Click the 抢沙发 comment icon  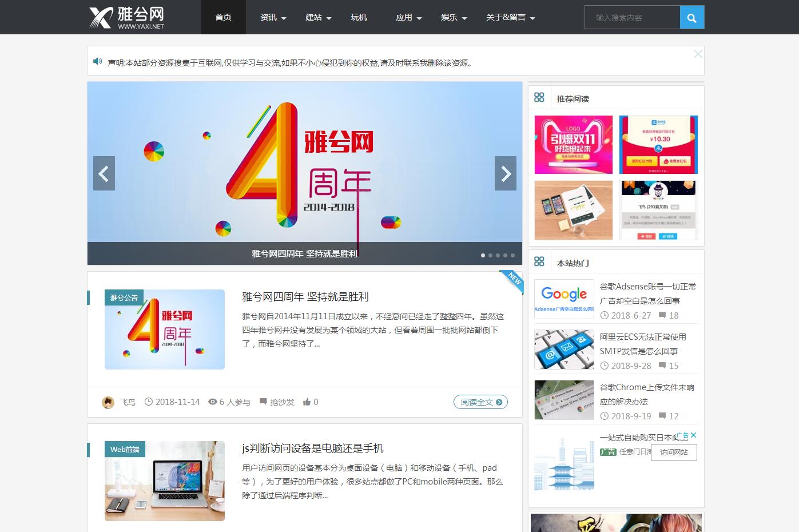(264, 402)
